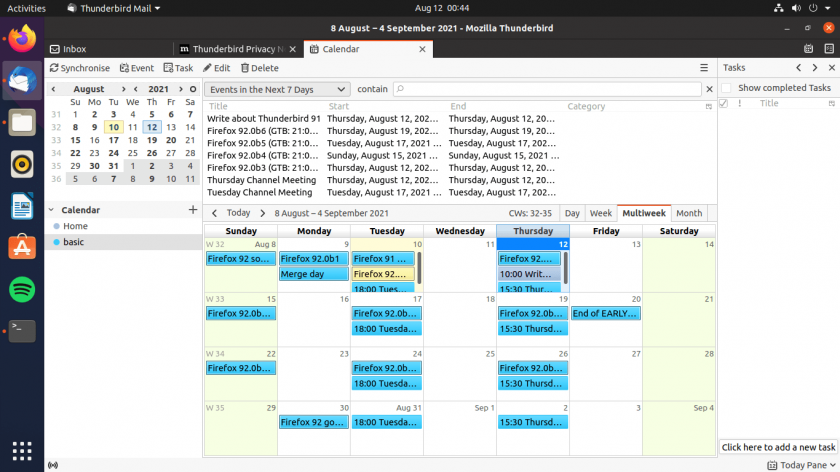Open the Thunderbird Mail app menu in top bar

(114, 8)
